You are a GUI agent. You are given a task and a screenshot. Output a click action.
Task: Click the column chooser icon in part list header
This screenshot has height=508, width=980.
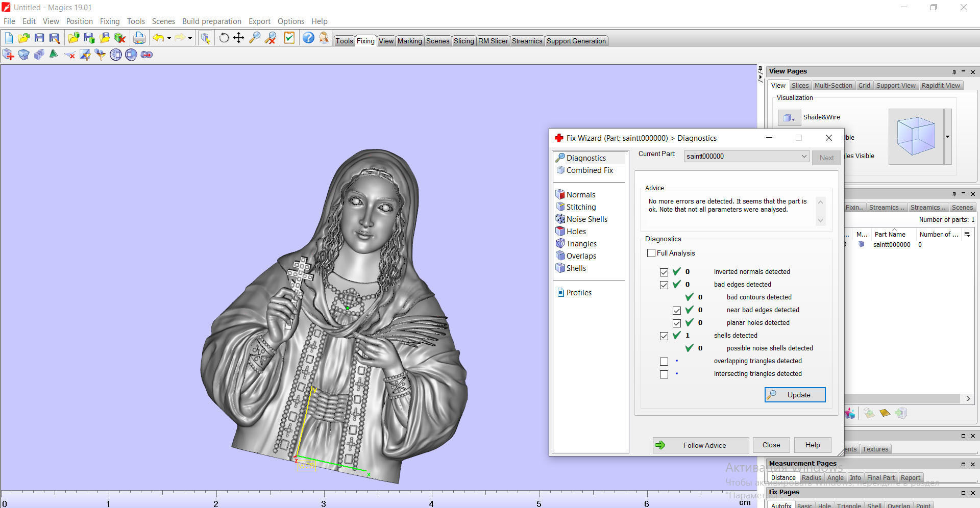(967, 234)
